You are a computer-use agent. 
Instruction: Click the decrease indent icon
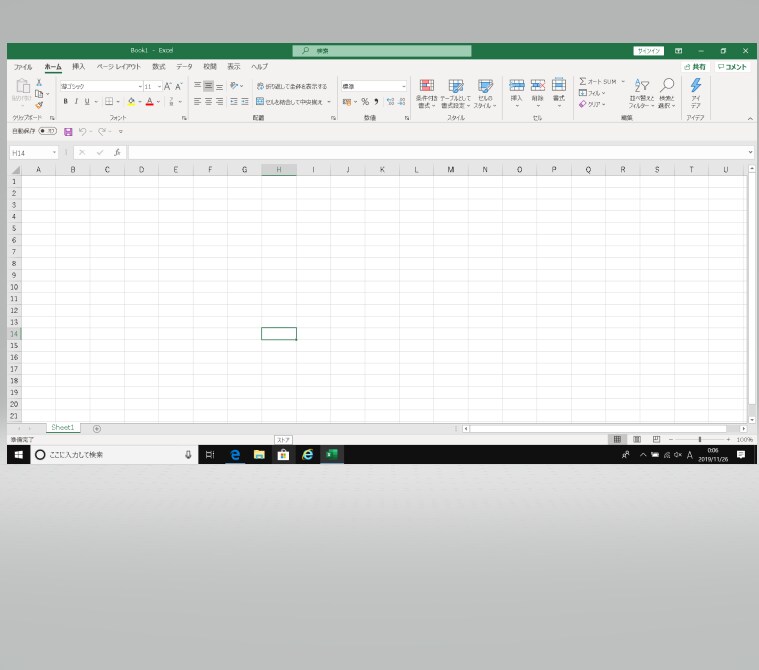point(234,101)
